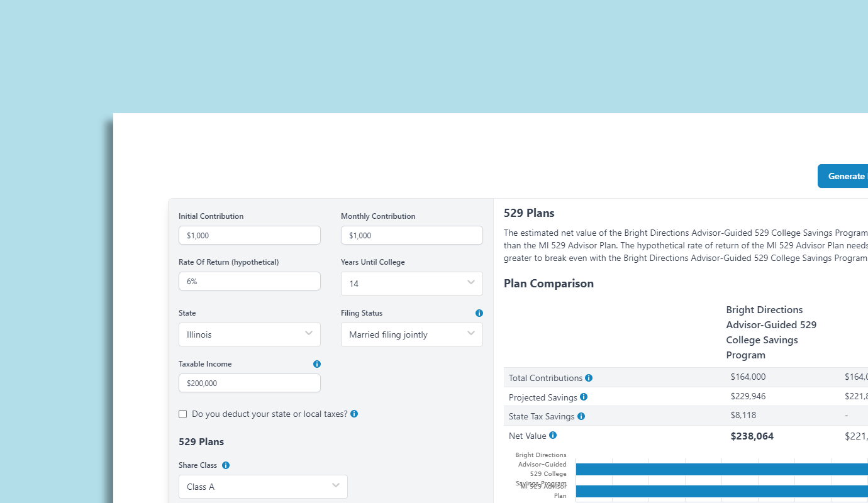
Task: Click the Share Class info icon
Action: [226, 465]
